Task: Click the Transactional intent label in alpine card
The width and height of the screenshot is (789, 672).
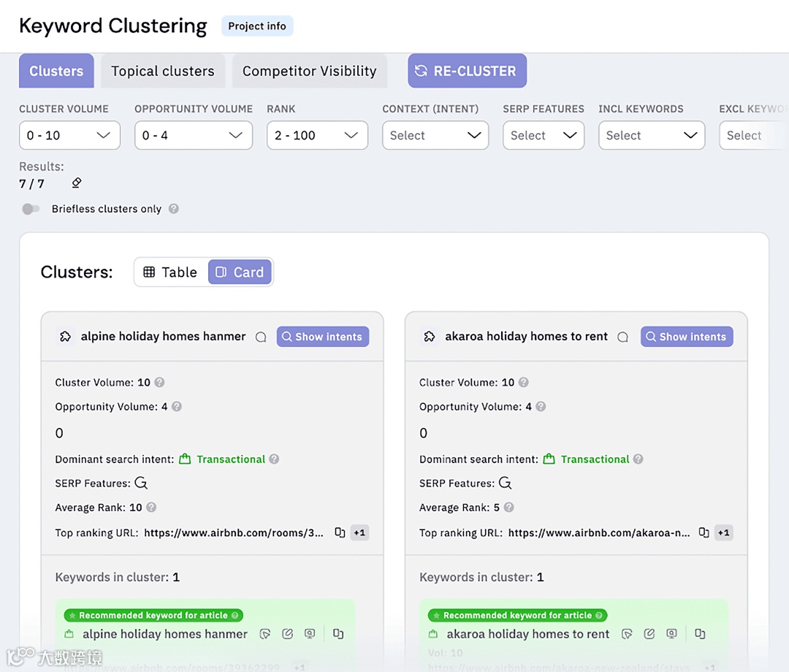Action: click(230, 459)
